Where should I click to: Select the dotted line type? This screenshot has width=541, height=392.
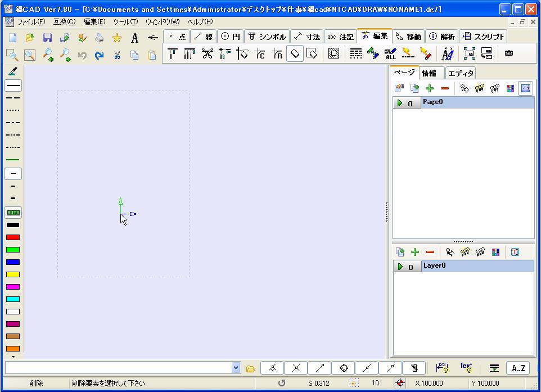(x=13, y=110)
